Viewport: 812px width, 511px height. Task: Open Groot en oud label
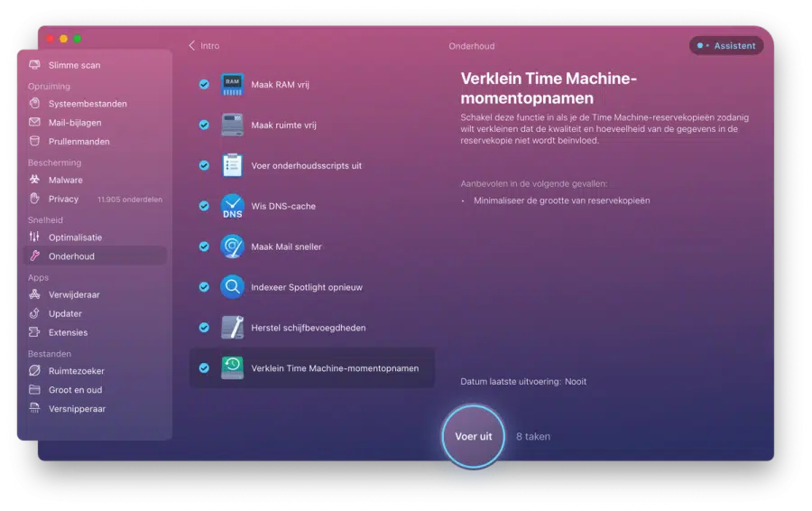[x=75, y=390]
